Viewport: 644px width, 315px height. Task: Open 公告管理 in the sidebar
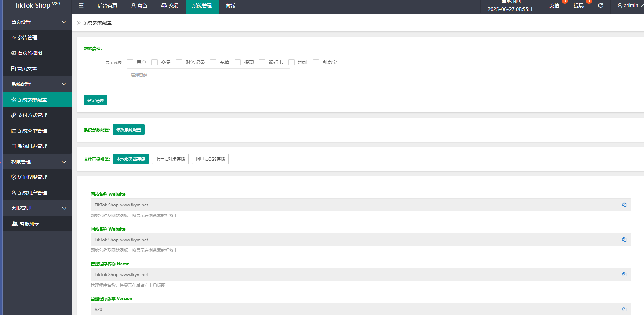point(28,38)
